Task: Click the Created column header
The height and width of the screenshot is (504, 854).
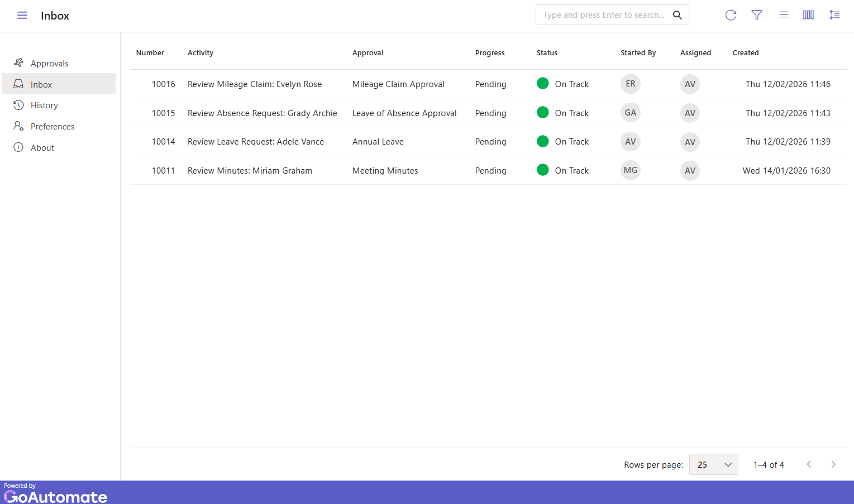Action: (745, 53)
